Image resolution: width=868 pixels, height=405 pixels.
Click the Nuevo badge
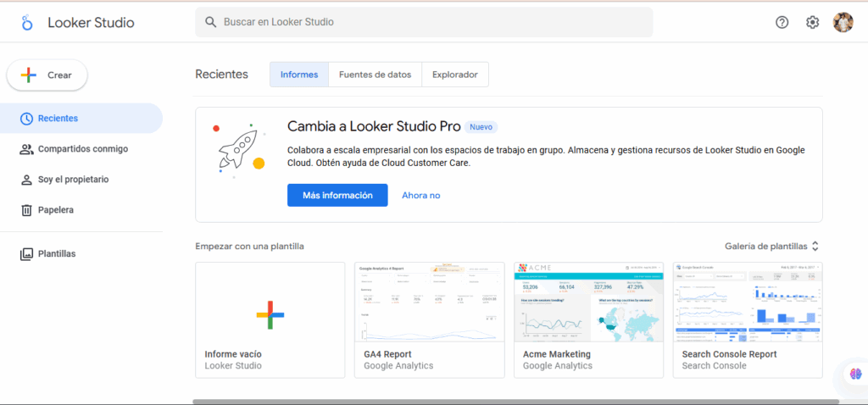[x=481, y=127]
